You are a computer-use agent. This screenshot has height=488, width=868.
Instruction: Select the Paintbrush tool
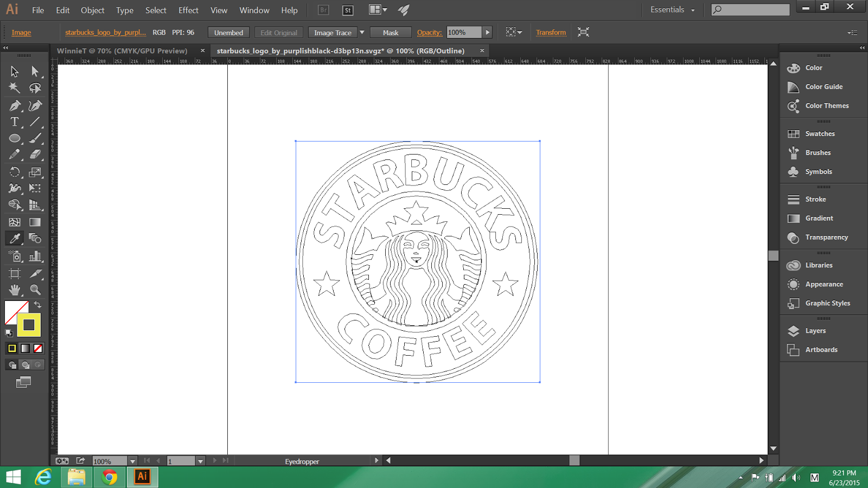pos(35,138)
